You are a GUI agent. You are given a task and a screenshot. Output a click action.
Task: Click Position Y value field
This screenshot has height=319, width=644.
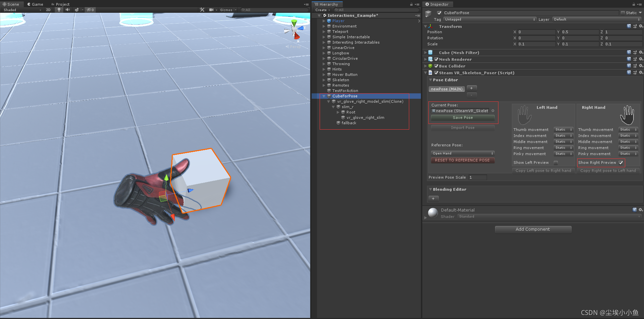(580, 32)
